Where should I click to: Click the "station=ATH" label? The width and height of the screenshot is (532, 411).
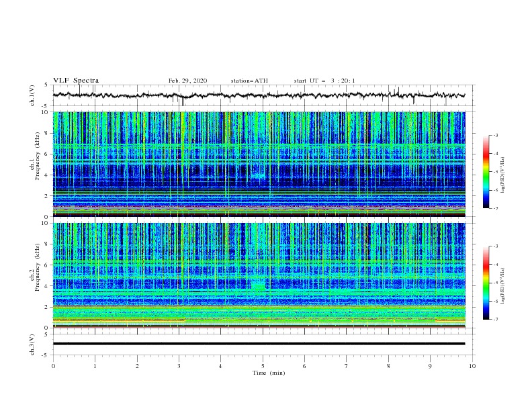[249, 81]
